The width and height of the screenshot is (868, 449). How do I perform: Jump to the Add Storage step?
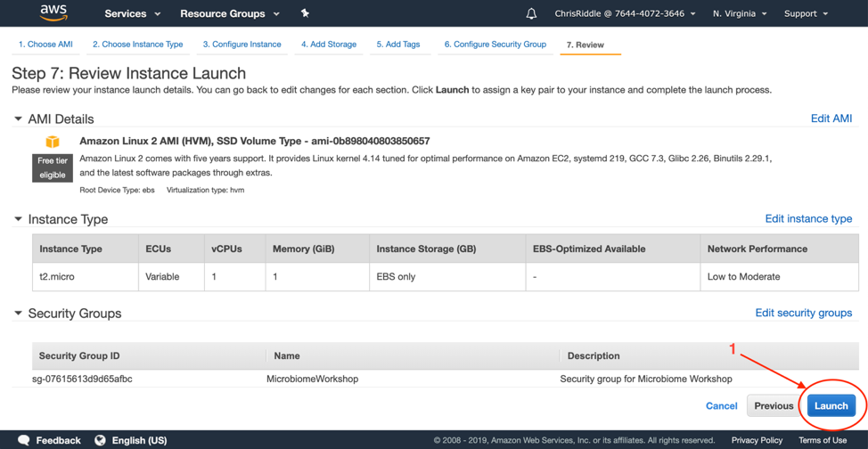328,44
